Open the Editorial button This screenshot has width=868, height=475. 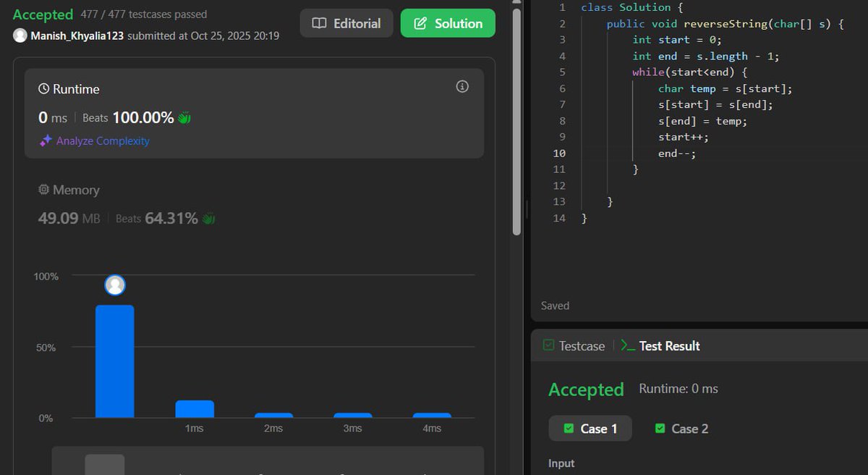346,23
